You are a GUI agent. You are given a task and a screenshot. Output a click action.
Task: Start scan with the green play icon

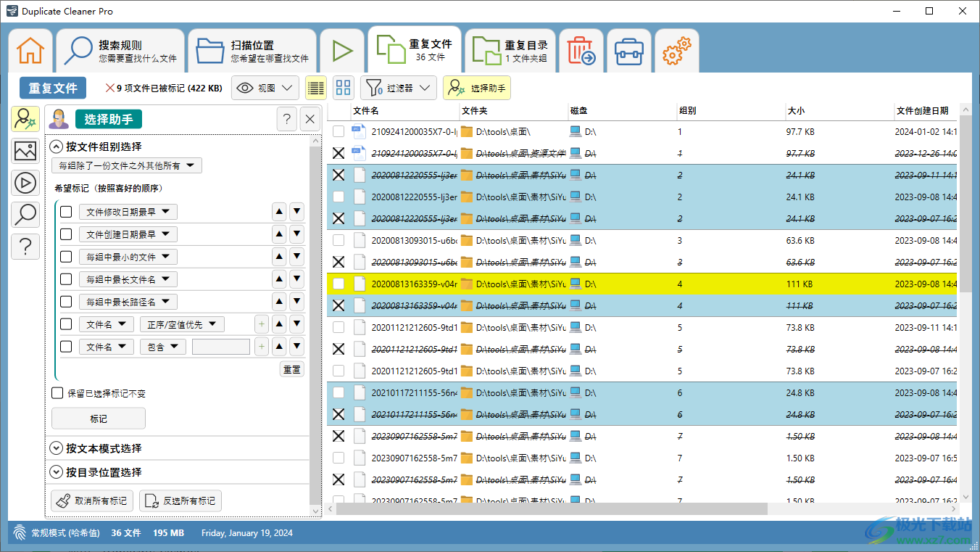pyautogui.click(x=341, y=51)
